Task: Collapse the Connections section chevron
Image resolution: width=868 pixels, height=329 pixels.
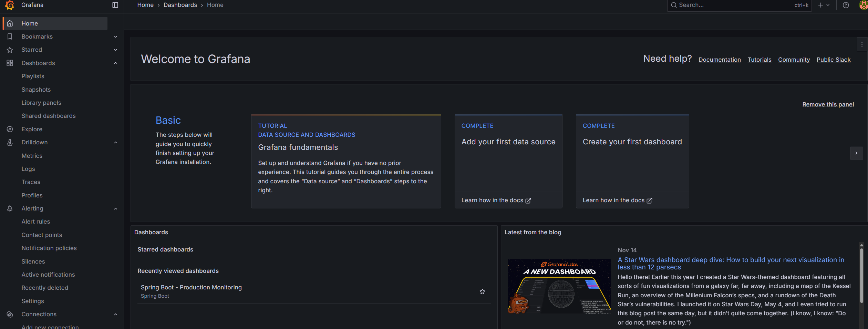Action: coord(116,314)
